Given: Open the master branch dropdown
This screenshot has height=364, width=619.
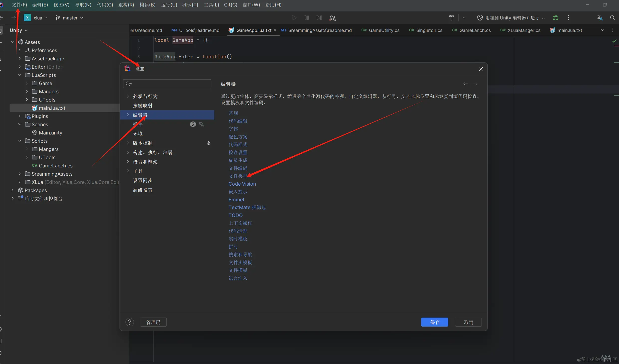Looking at the screenshot, I should coord(69,18).
